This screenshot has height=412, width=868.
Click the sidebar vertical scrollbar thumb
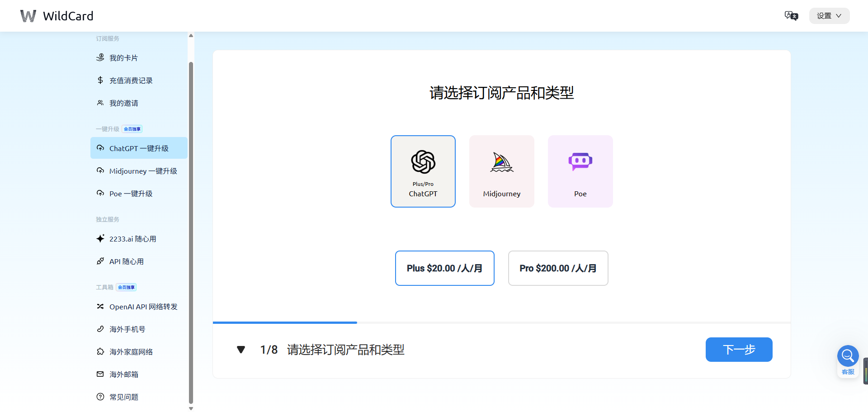click(x=191, y=232)
